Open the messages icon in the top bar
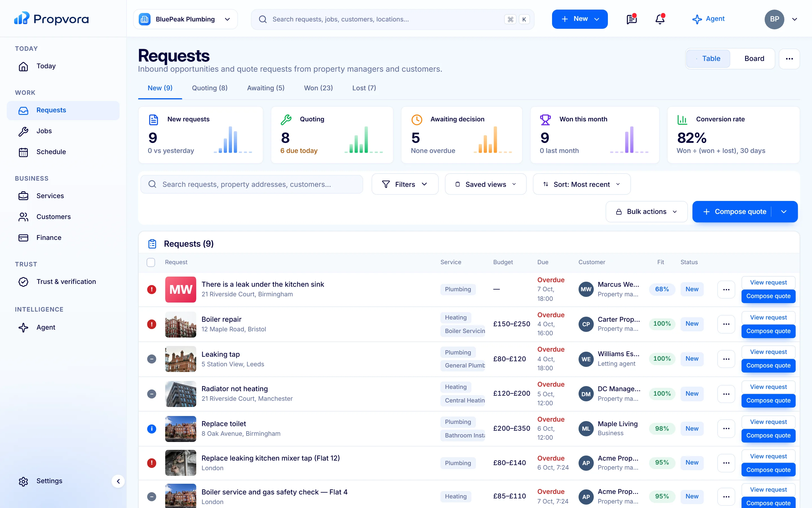 point(632,19)
